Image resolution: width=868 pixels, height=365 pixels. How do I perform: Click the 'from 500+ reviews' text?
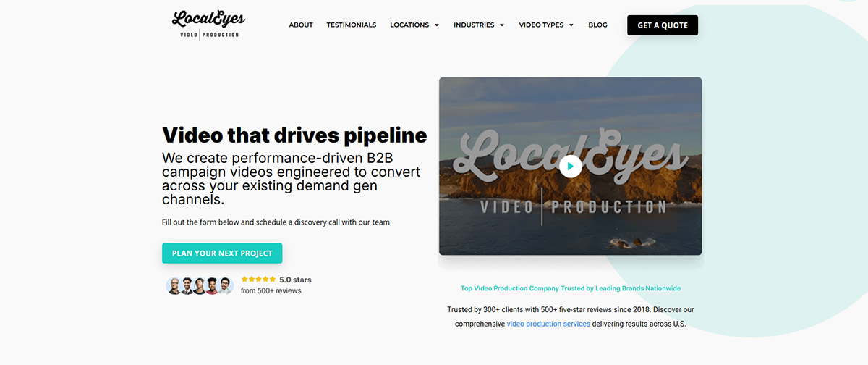(271, 290)
